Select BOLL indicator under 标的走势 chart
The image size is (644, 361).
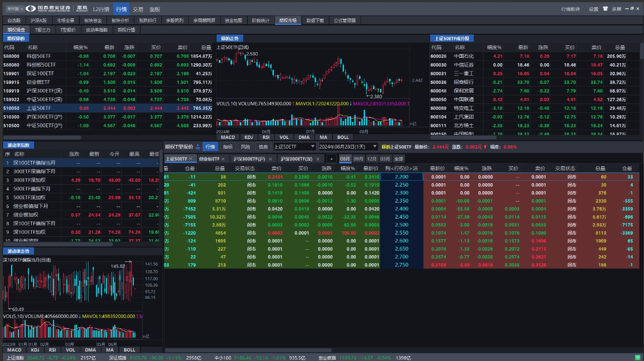[343, 137]
